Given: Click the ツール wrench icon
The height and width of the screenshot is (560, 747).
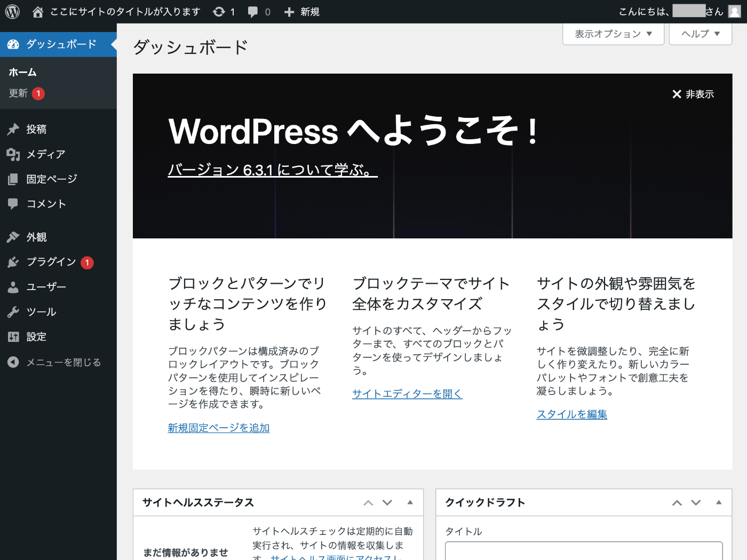Looking at the screenshot, I should (x=13, y=312).
